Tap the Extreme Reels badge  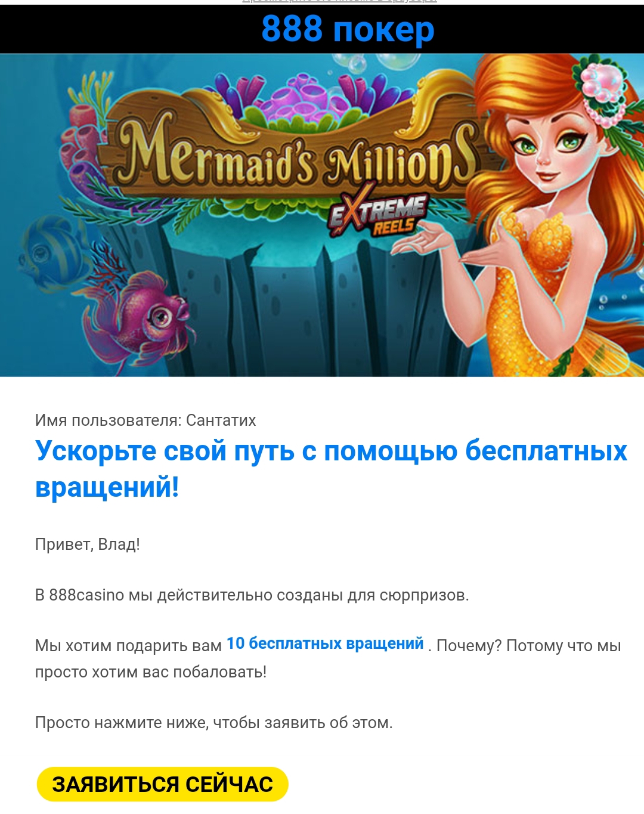tap(379, 214)
